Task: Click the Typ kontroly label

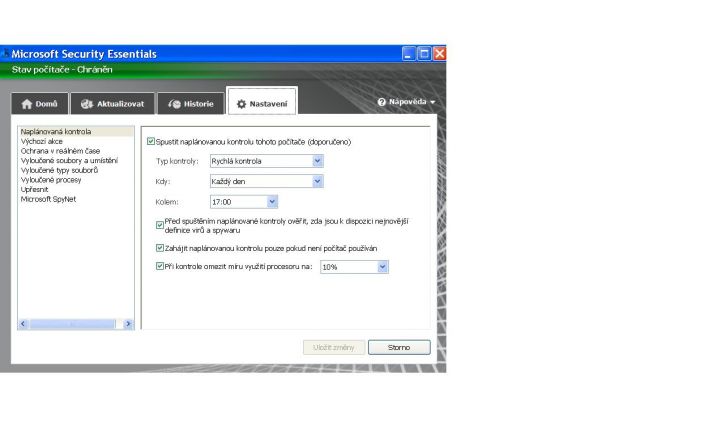Action: [177, 161]
